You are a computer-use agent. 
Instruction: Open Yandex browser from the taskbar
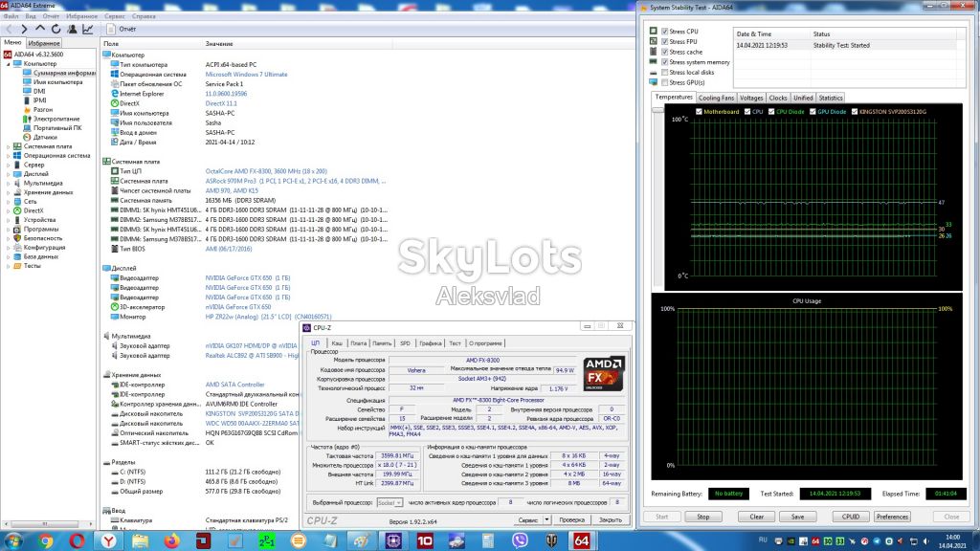tap(109, 540)
